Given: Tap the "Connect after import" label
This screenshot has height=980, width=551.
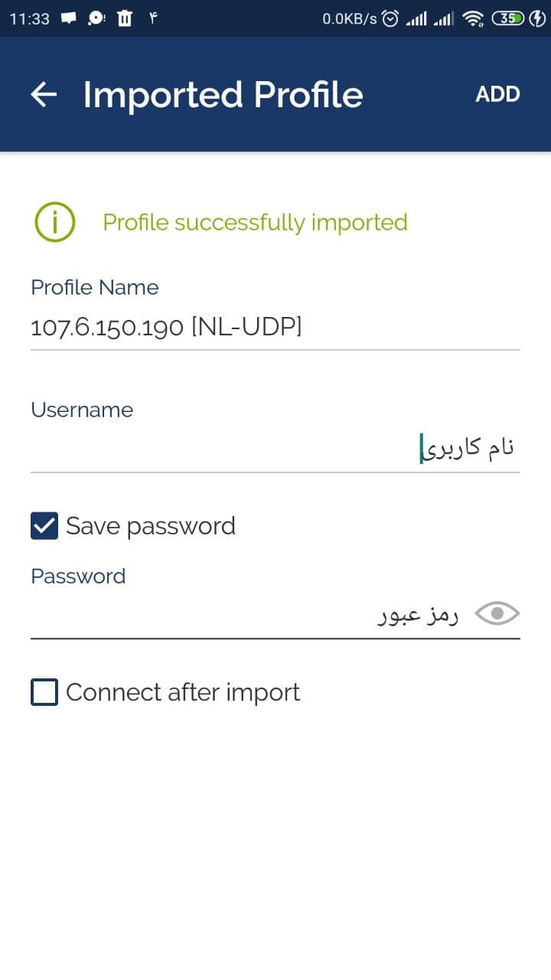Looking at the screenshot, I should pos(183,692).
